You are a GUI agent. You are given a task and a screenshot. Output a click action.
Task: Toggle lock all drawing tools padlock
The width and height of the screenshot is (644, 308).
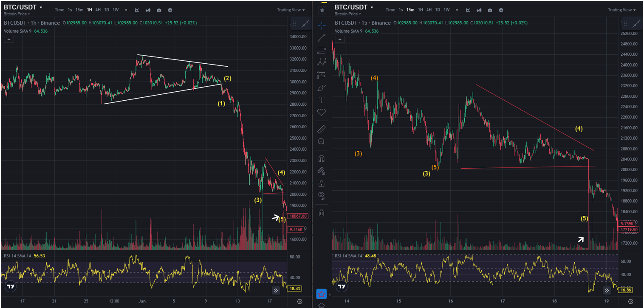(x=322, y=183)
